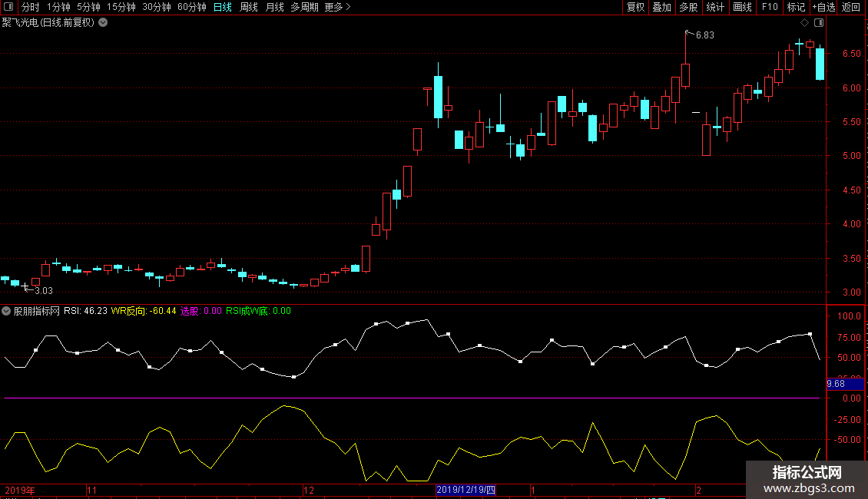Click the 聚飞光电(日线.前复权) title
868x499 pixels.
pyautogui.click(x=48, y=23)
